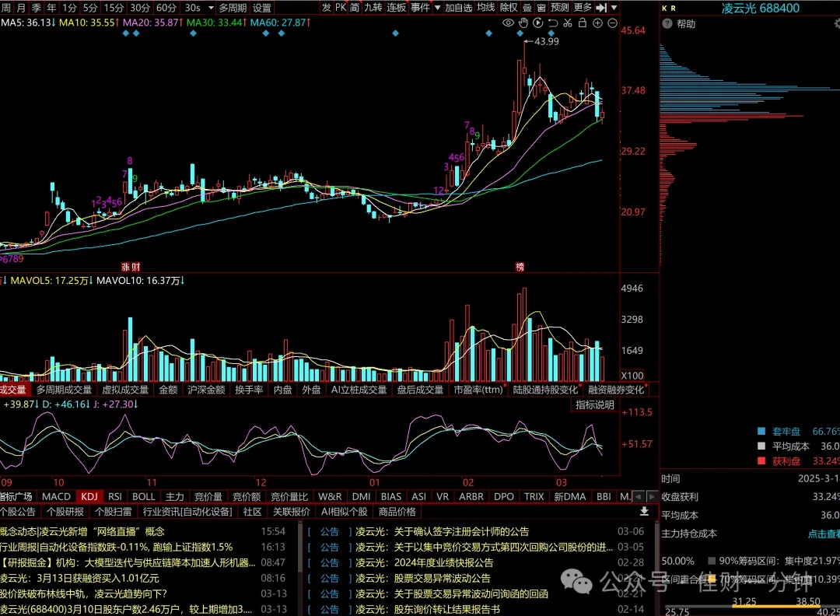The image size is (840, 616).
Task: Toggle the 连板 indicator button
Action: [x=397, y=8]
